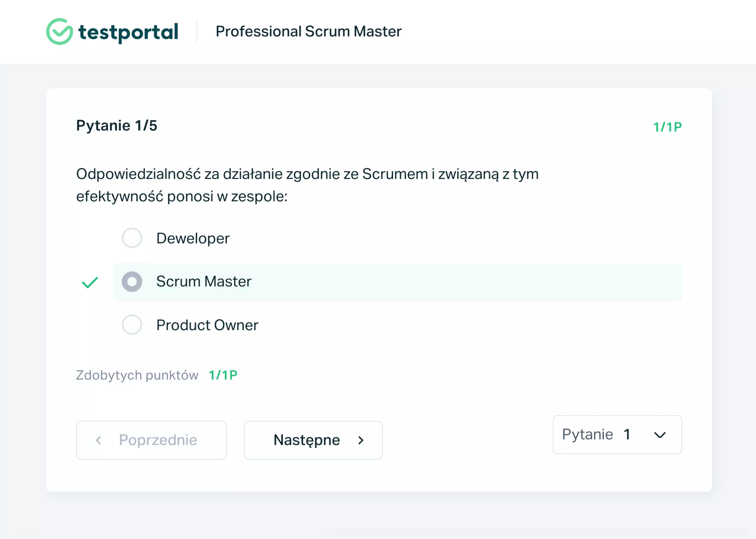Viewport: 756px width, 539px height.
Task: Click the question text about Odpowiedzialność
Action: (x=307, y=185)
